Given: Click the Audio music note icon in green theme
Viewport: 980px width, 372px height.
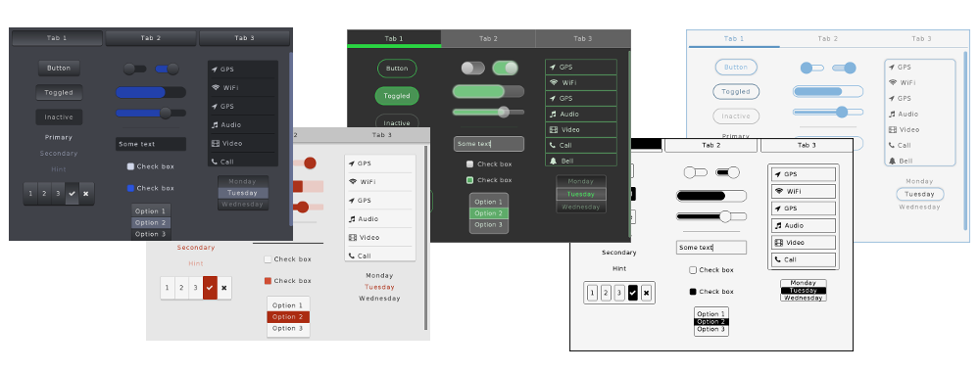Looking at the screenshot, I should 553,115.
